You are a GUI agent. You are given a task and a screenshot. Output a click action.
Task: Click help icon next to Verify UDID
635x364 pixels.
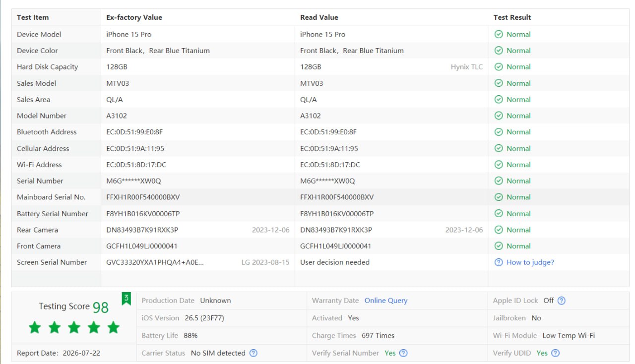click(x=556, y=353)
